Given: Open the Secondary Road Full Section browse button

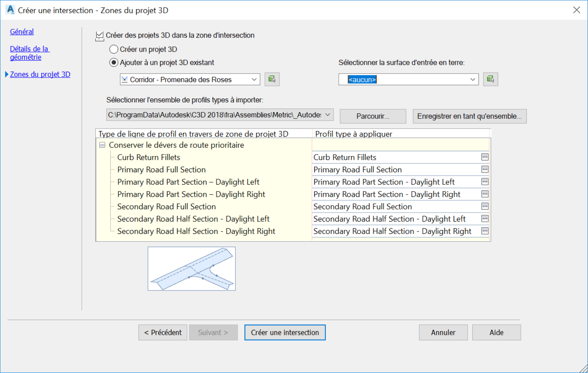Looking at the screenshot, I should (x=485, y=206).
